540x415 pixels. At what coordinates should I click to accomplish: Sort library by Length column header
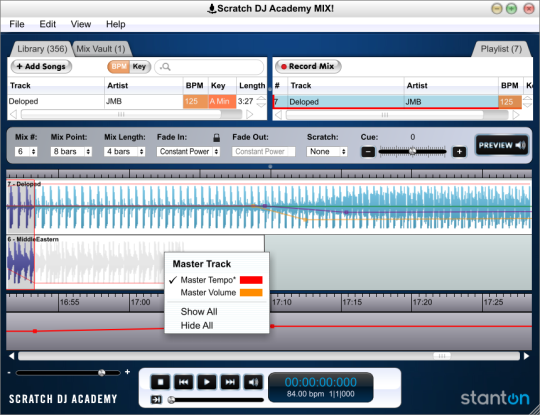coord(252,85)
